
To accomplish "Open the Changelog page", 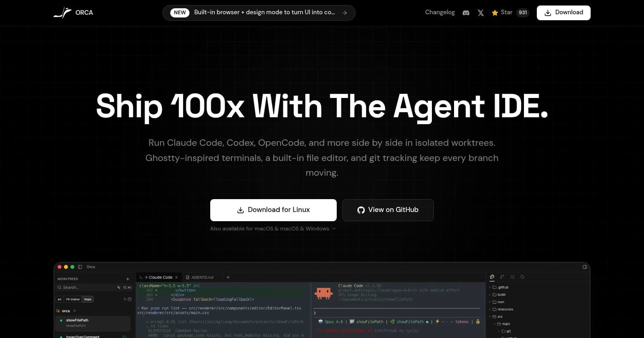I will 440,12.
